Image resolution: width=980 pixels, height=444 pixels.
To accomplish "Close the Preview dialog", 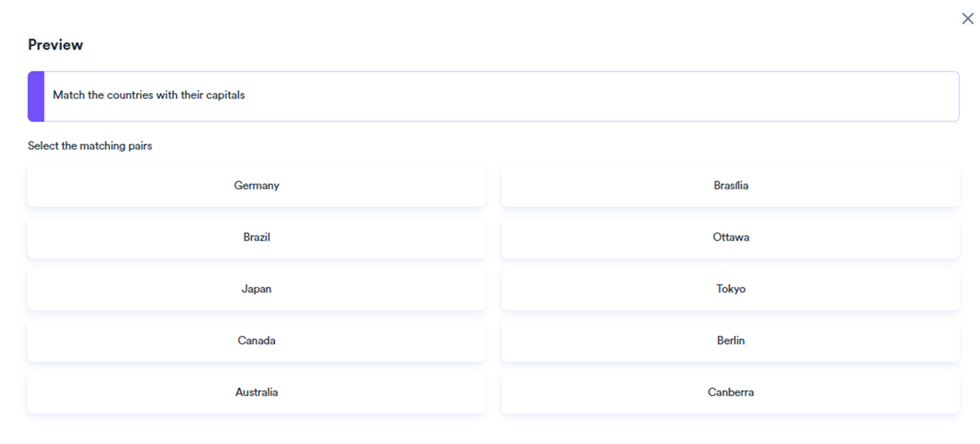I will [967, 19].
